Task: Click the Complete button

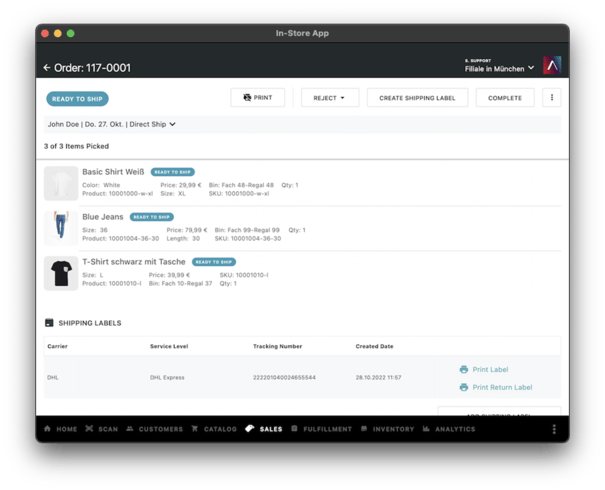Action: point(505,98)
